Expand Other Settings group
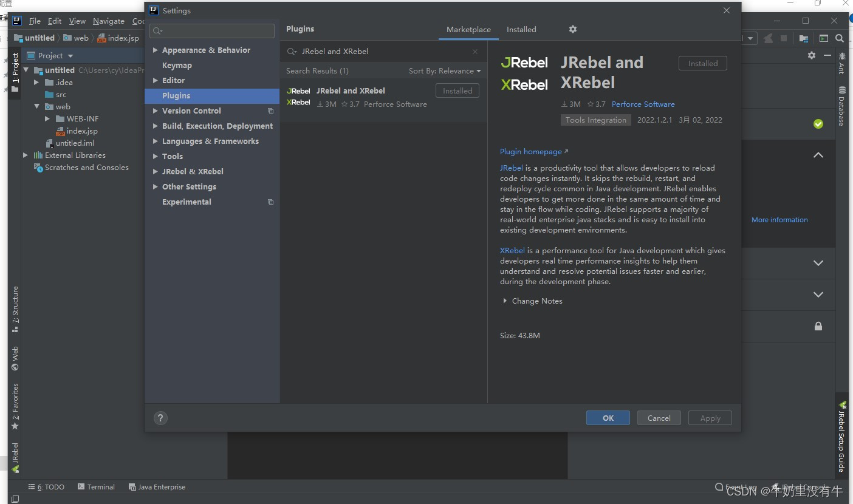This screenshot has height=504, width=853. pyautogui.click(x=156, y=187)
